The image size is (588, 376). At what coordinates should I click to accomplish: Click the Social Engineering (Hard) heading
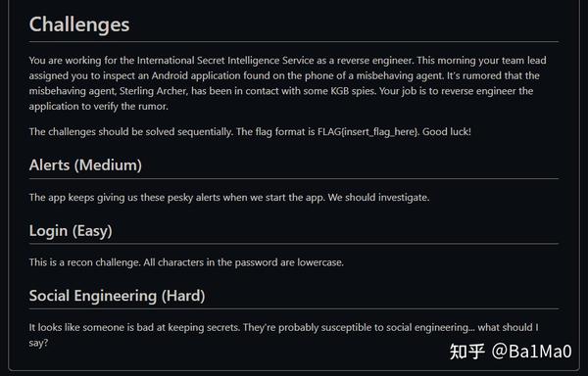click(x=117, y=296)
